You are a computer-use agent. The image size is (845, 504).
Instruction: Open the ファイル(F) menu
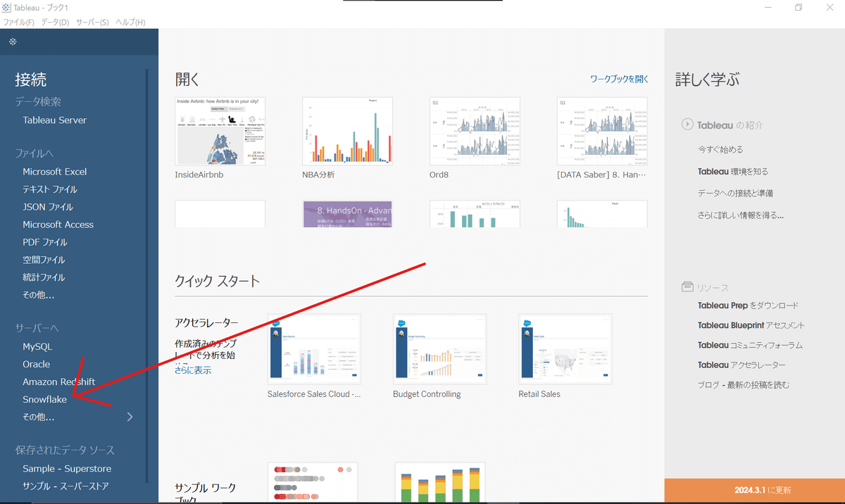18,23
